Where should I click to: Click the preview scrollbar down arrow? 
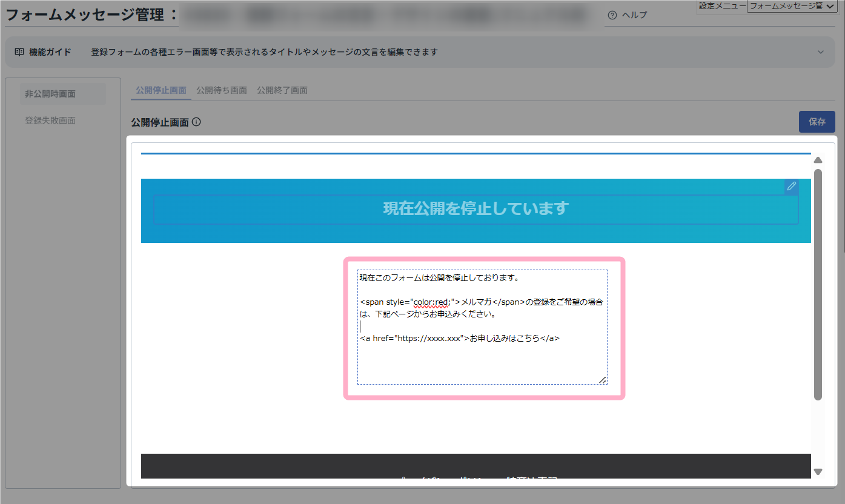(x=818, y=471)
